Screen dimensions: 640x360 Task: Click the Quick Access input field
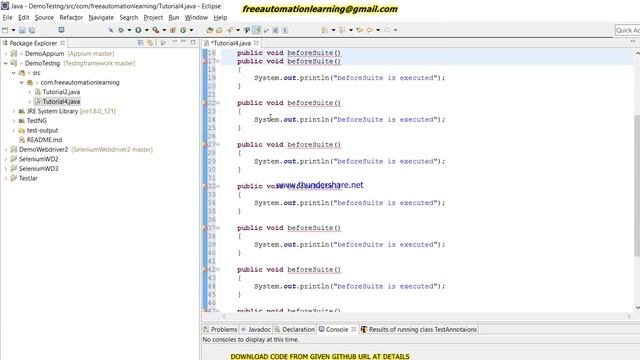[627, 30]
